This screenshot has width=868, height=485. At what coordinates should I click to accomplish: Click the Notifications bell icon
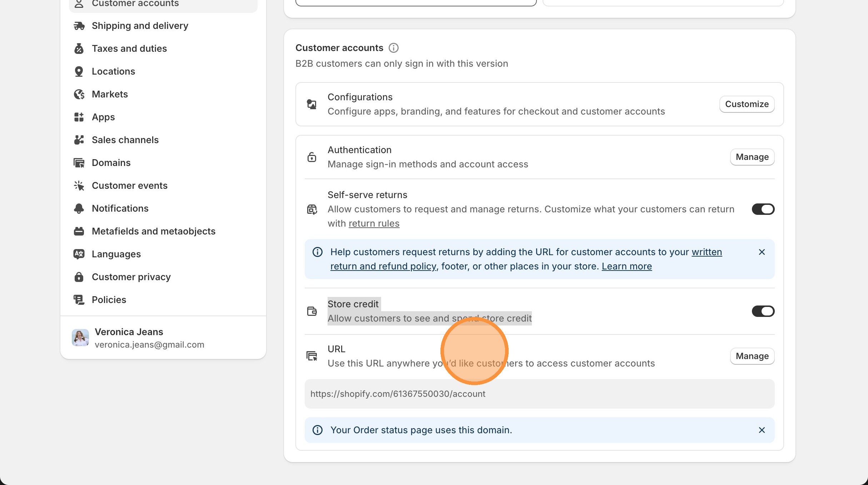(79, 208)
